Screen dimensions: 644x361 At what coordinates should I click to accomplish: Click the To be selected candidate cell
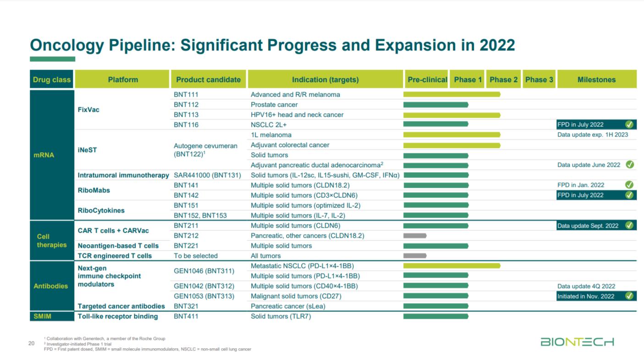(196, 256)
